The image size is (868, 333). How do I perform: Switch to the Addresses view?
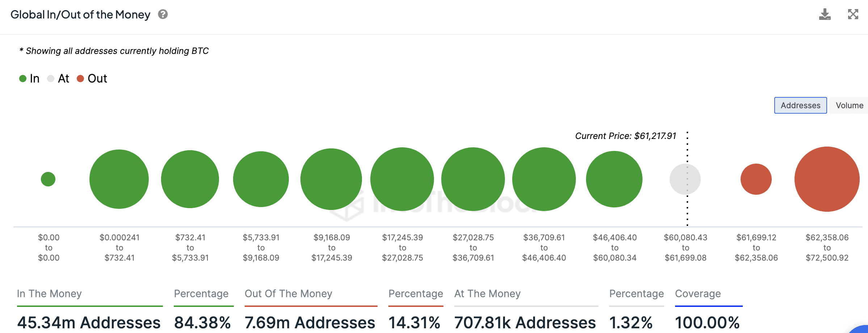[x=800, y=105]
